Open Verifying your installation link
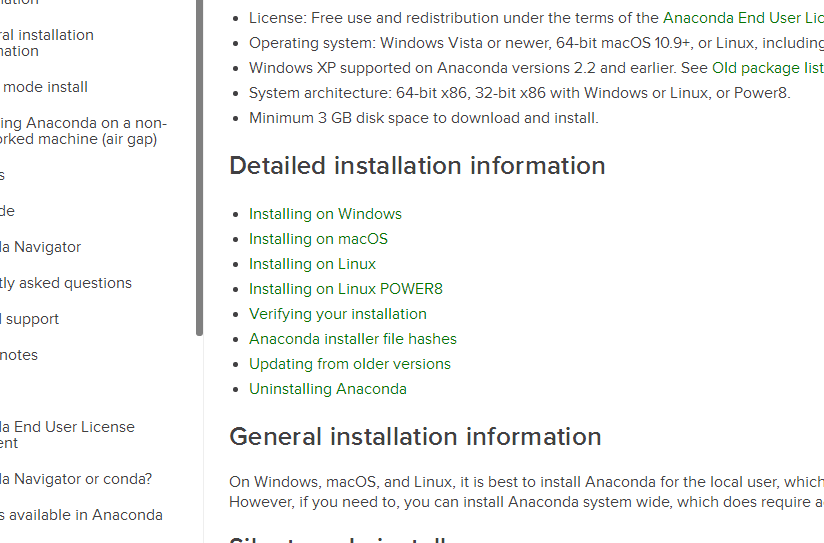 click(337, 314)
